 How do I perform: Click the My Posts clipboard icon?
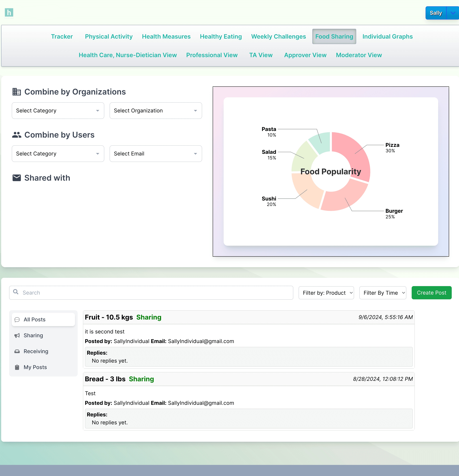coord(17,367)
